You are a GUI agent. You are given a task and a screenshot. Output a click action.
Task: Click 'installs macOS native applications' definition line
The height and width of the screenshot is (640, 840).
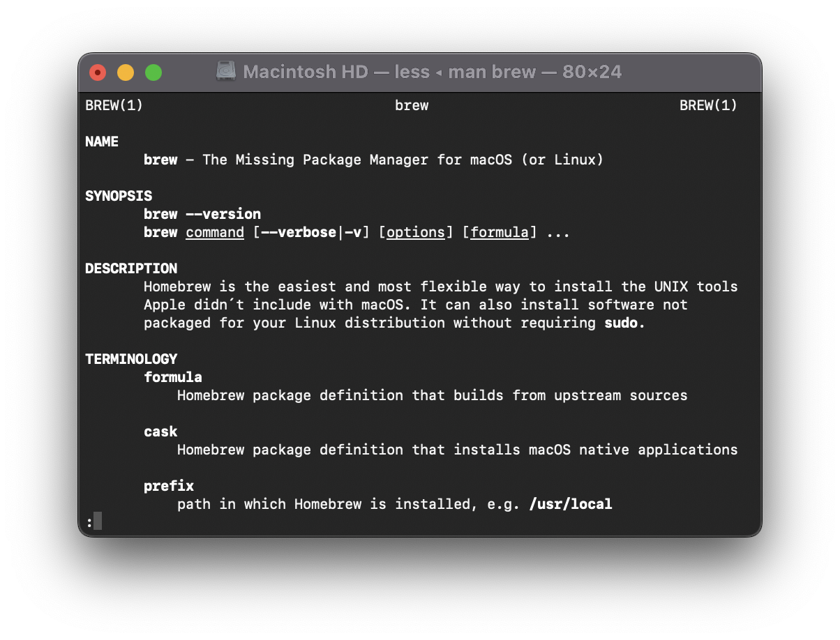596,450
